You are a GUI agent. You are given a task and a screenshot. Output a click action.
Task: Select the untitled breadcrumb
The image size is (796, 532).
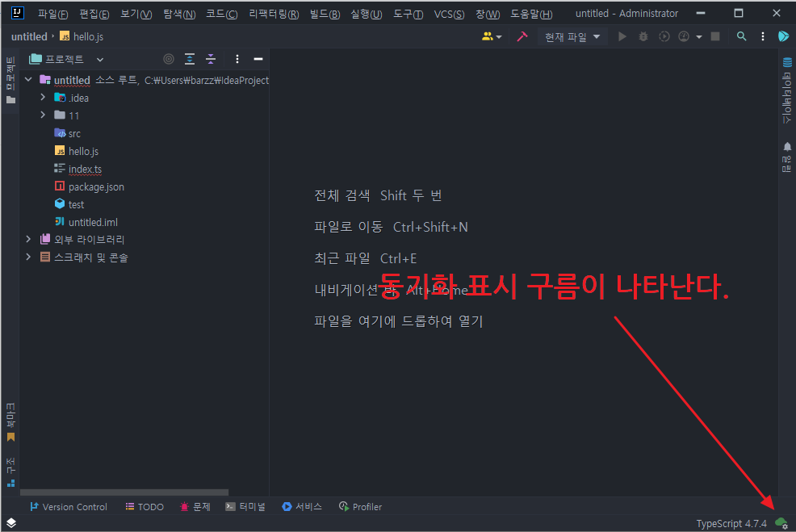coord(29,36)
